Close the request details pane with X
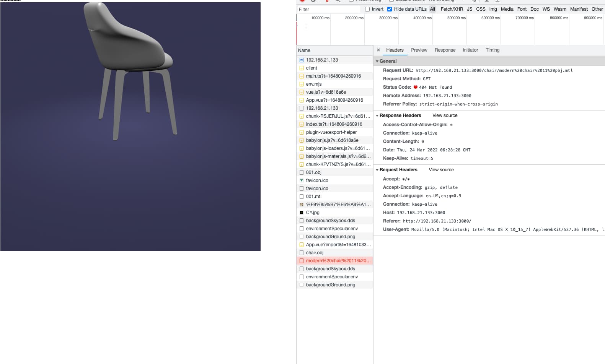 click(x=378, y=50)
